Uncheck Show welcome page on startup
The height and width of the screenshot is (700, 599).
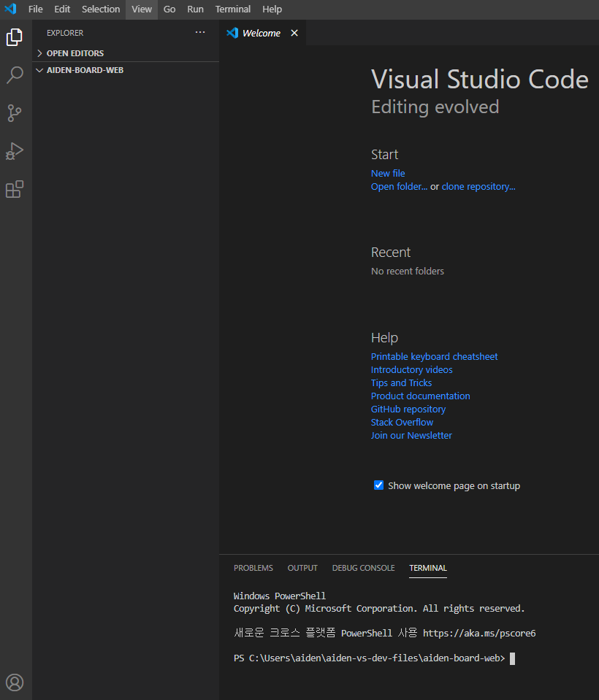(378, 485)
